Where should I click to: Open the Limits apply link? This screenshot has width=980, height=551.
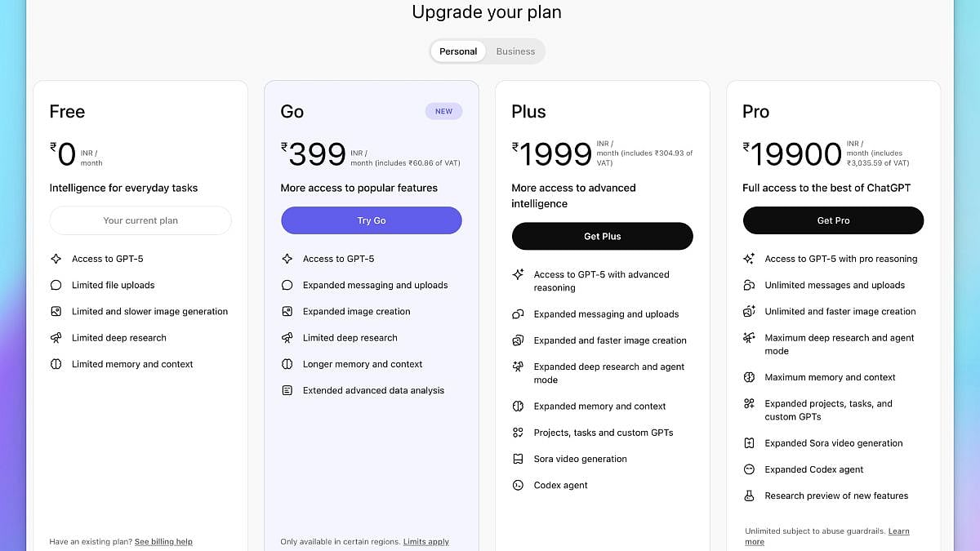425,541
